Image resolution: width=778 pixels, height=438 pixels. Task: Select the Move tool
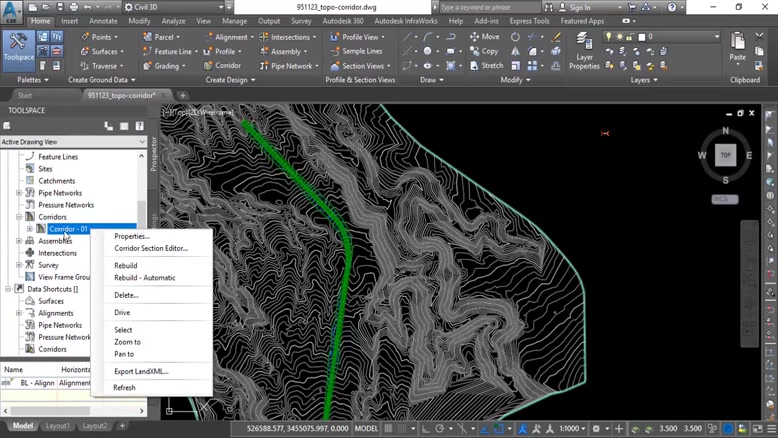click(x=484, y=37)
